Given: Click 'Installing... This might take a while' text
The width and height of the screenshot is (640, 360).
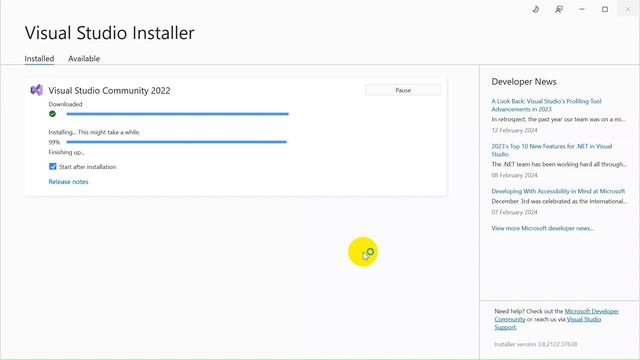Looking at the screenshot, I should 94,132.
